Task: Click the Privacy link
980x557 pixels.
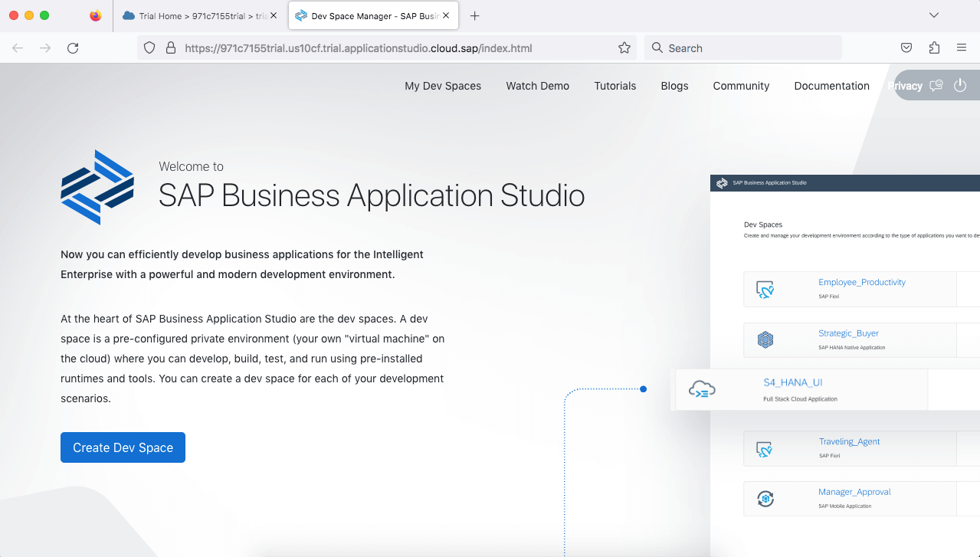Action: [905, 86]
